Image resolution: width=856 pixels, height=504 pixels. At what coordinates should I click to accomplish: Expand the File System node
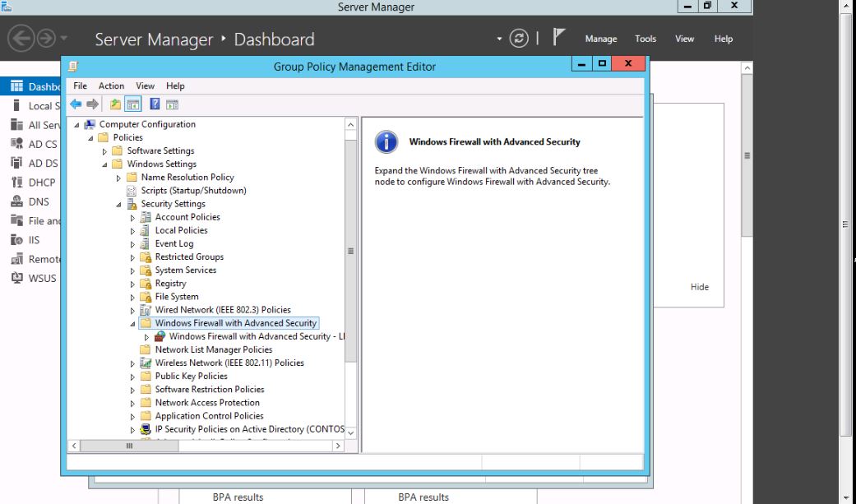click(132, 297)
